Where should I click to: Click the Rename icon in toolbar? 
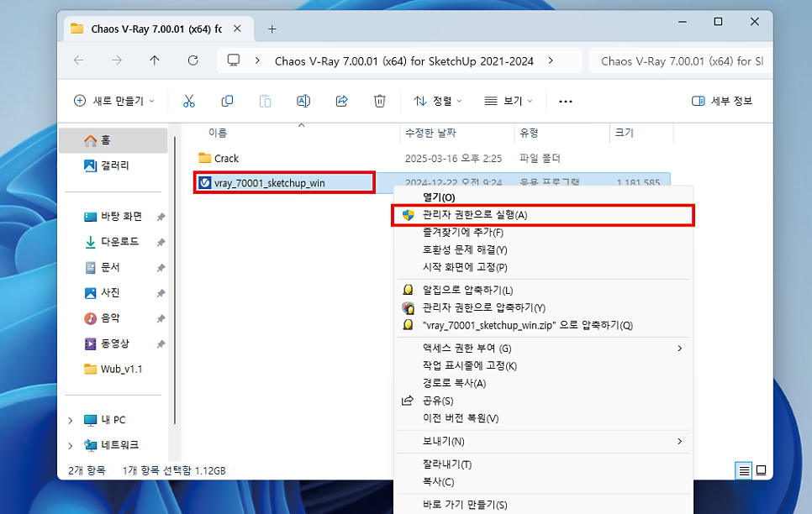click(x=303, y=101)
